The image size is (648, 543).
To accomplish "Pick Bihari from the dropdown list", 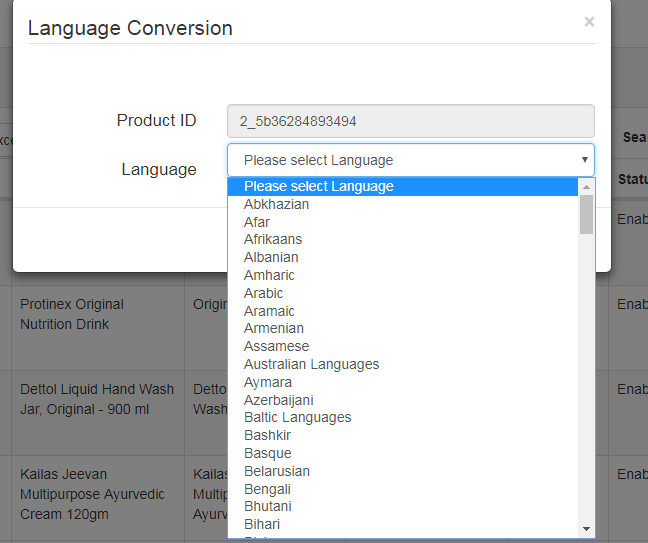I will point(262,524).
